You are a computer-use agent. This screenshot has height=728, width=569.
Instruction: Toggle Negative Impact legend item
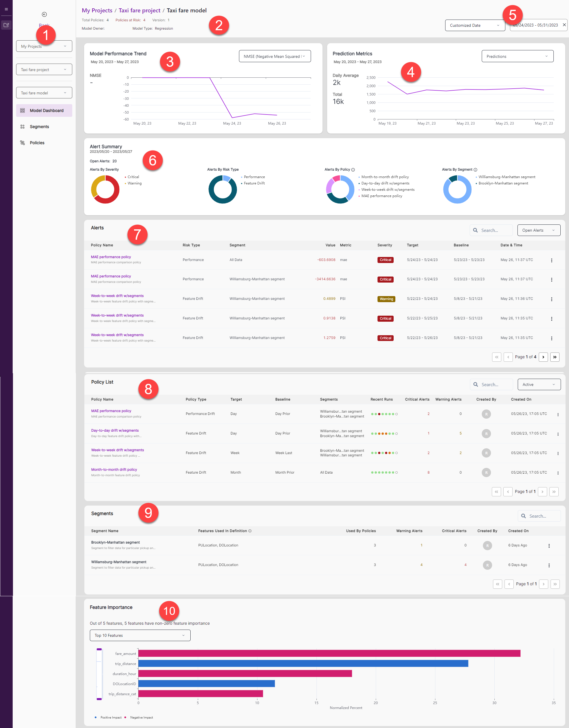coord(139,717)
